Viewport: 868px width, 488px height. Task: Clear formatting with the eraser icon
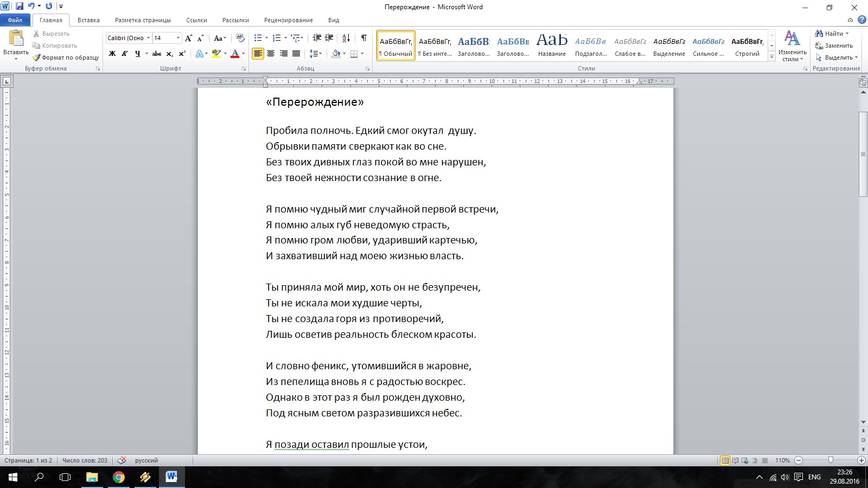(240, 38)
